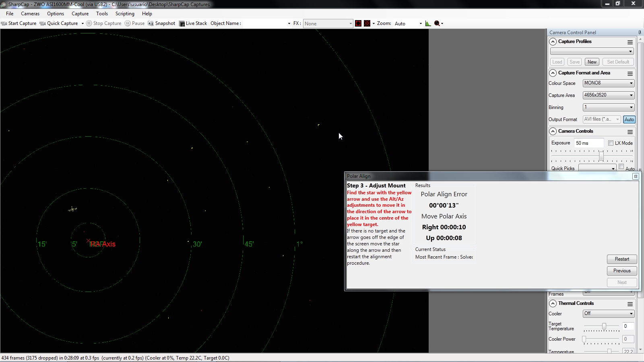Adjust the Cooler Power slider
Viewport: 644px width, 362px height.
coord(584,339)
